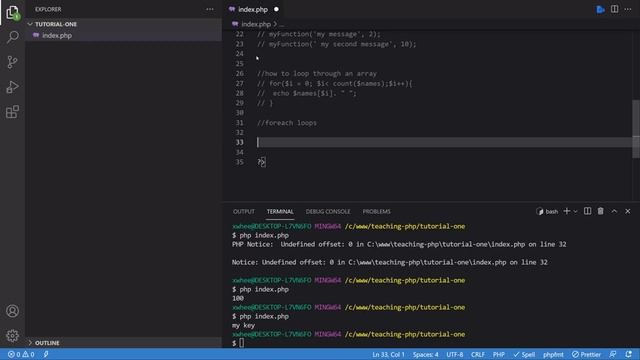This screenshot has width=640, height=360.
Task: Change line ending via CRLF status item
Action: [x=478, y=354]
